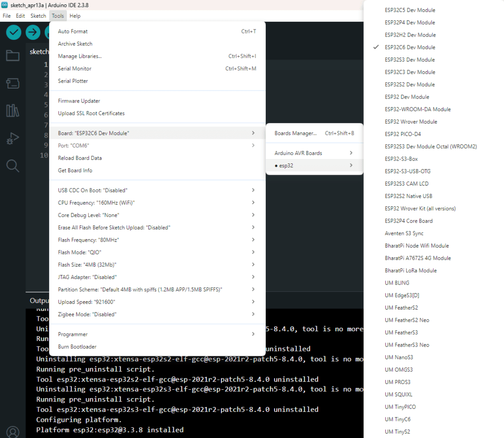The image size is (504, 438).
Task: Choose ESP32S3 Dev Module board
Action: (x=409, y=60)
